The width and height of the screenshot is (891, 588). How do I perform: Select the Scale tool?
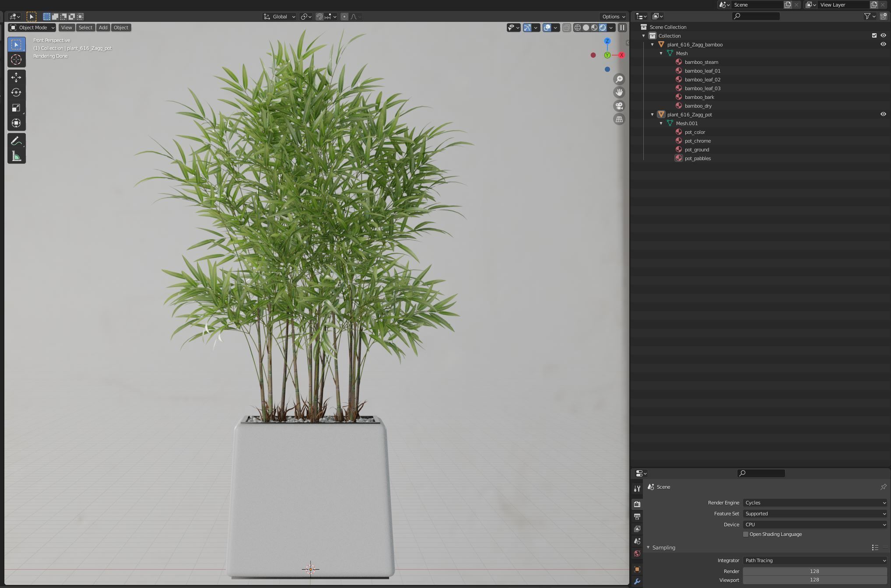click(x=16, y=108)
